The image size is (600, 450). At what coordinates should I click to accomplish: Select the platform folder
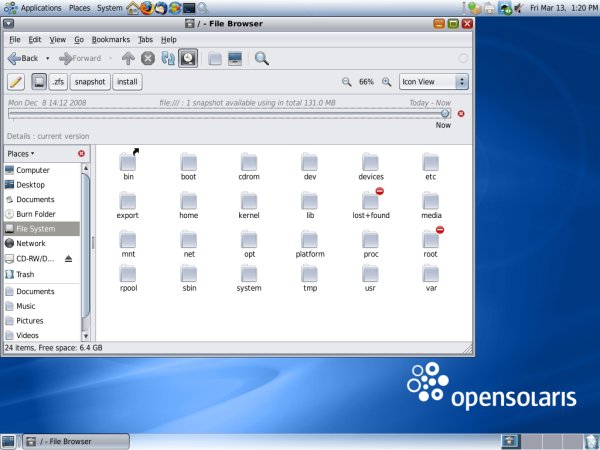pos(310,244)
